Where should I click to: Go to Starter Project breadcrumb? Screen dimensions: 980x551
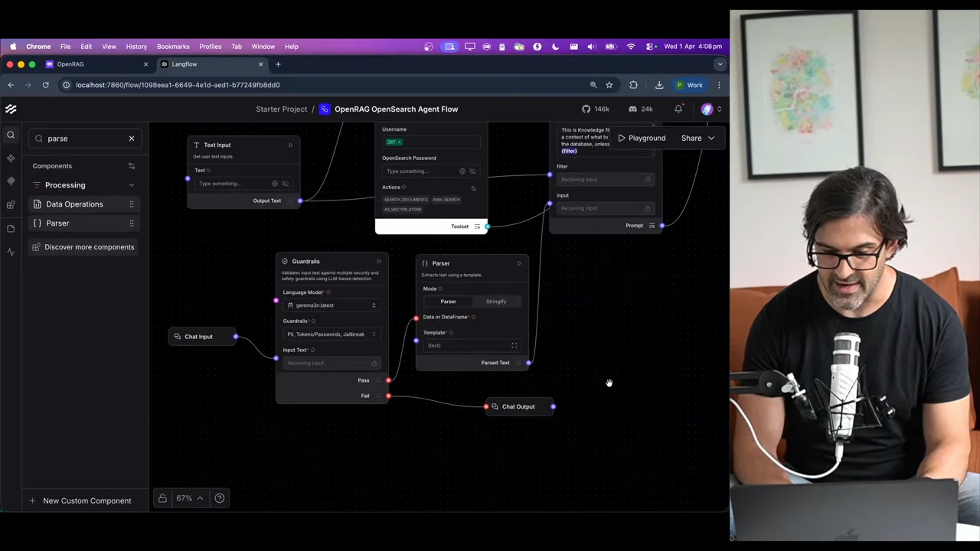(x=282, y=109)
